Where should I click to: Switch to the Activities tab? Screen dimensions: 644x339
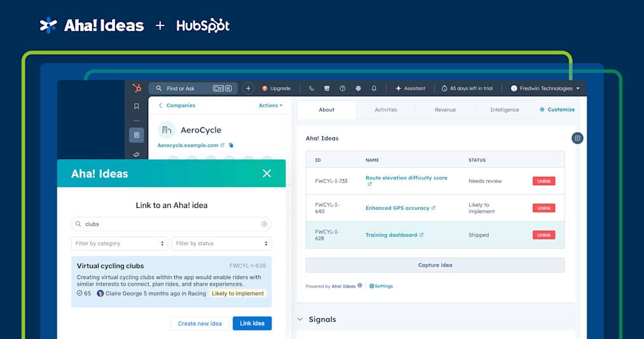point(386,109)
